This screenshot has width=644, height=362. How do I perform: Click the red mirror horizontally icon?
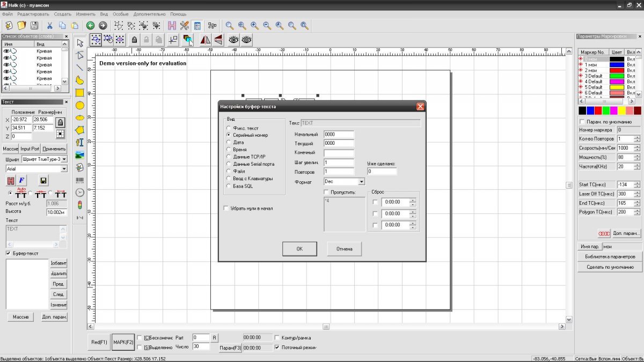205,39
